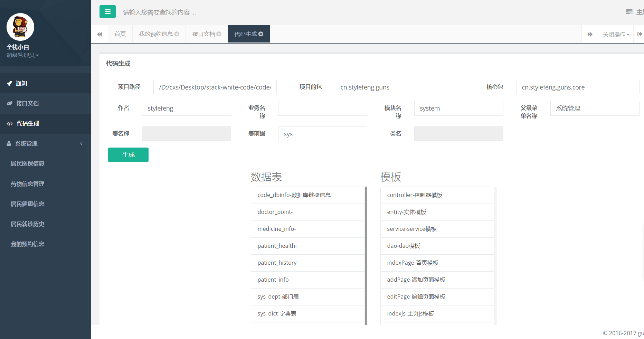Select editPage-编辑页面模板 template
The height and width of the screenshot is (339, 644).
click(x=437, y=297)
